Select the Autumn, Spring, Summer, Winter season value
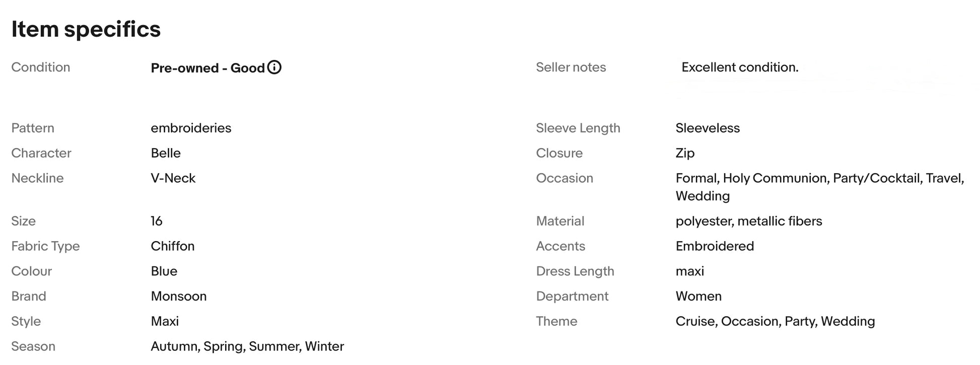The width and height of the screenshot is (980, 365). [247, 346]
